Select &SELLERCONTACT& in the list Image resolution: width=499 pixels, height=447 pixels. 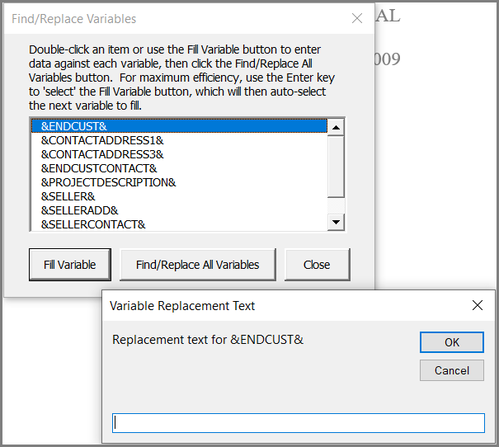[179, 224]
